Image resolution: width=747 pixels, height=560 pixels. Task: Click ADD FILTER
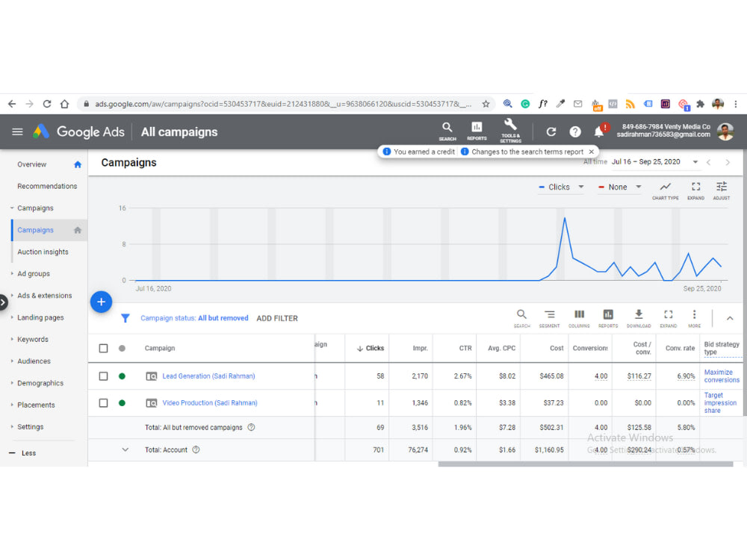[x=277, y=318]
